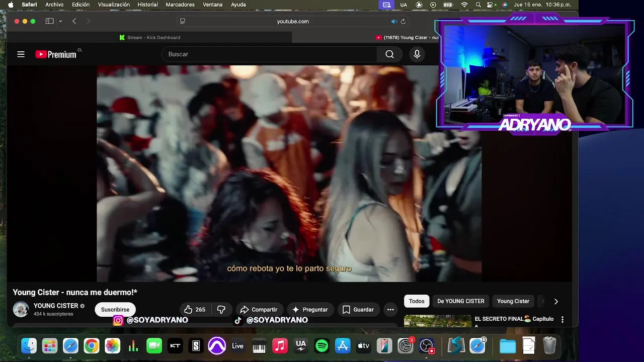Start voice search with the microphone icon
This screenshot has width=644, height=362.
(417, 54)
